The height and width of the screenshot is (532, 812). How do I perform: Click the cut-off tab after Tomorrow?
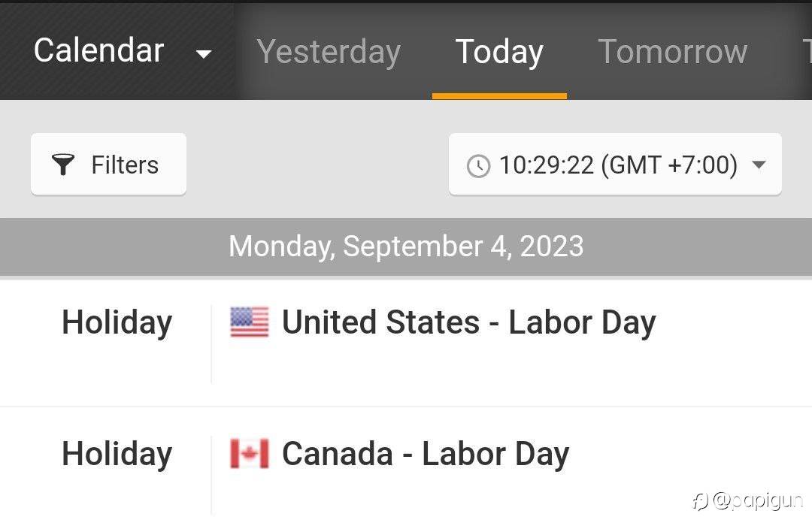click(x=806, y=52)
